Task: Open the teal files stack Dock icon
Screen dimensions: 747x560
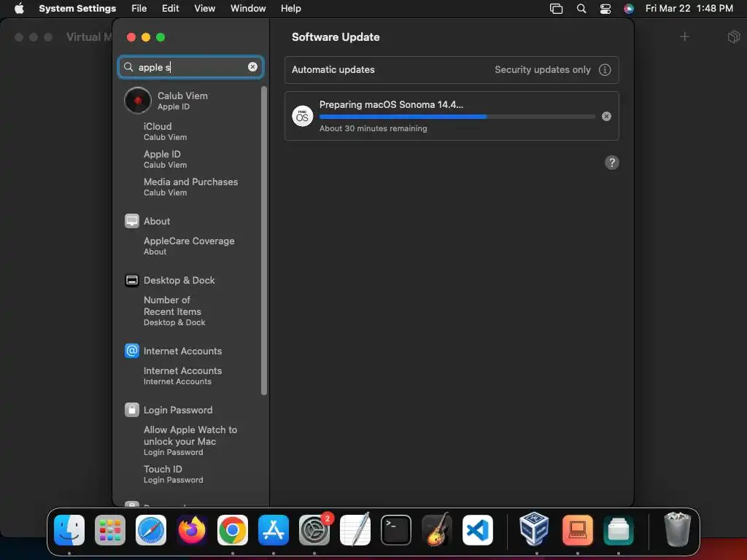Action: tap(619, 530)
